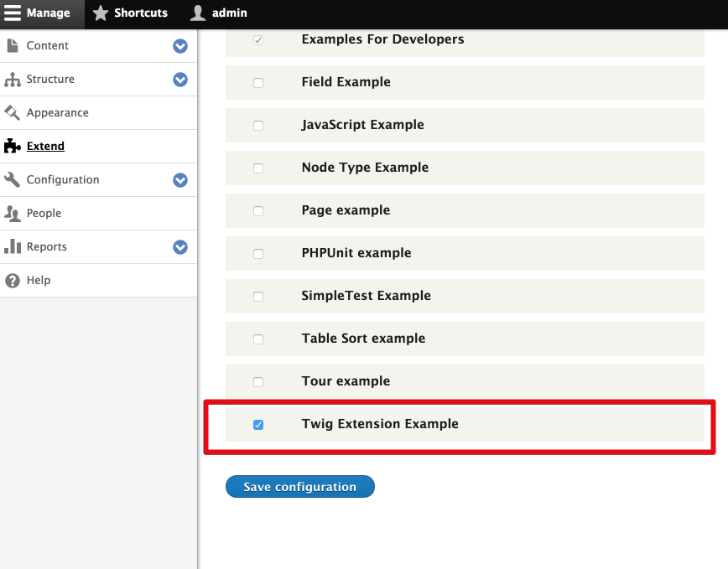Click the Help question mark icon

click(x=12, y=281)
